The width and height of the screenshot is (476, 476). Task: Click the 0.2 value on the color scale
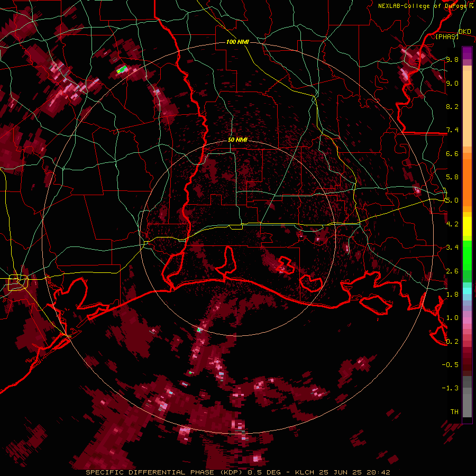point(452,342)
